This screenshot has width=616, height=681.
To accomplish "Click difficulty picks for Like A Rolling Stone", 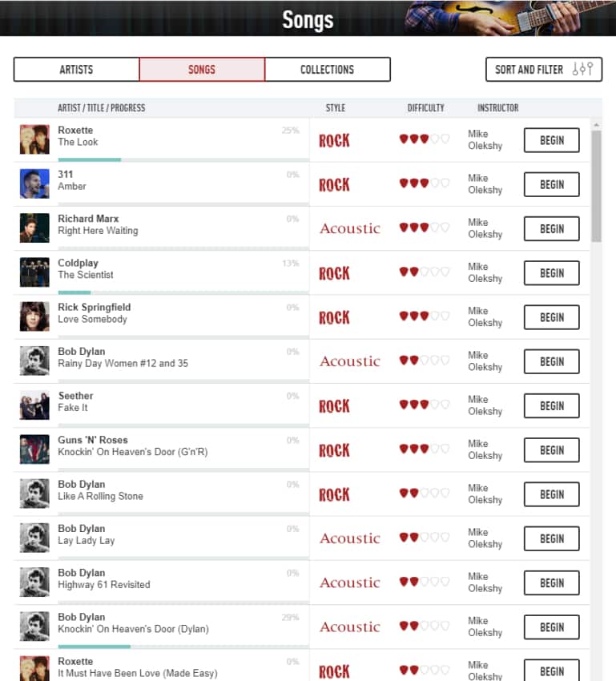I will 425,494.
